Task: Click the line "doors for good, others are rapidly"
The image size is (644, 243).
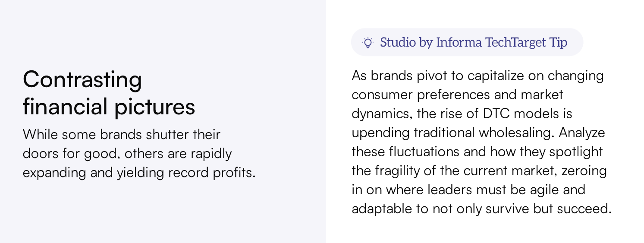Action: pos(127,153)
